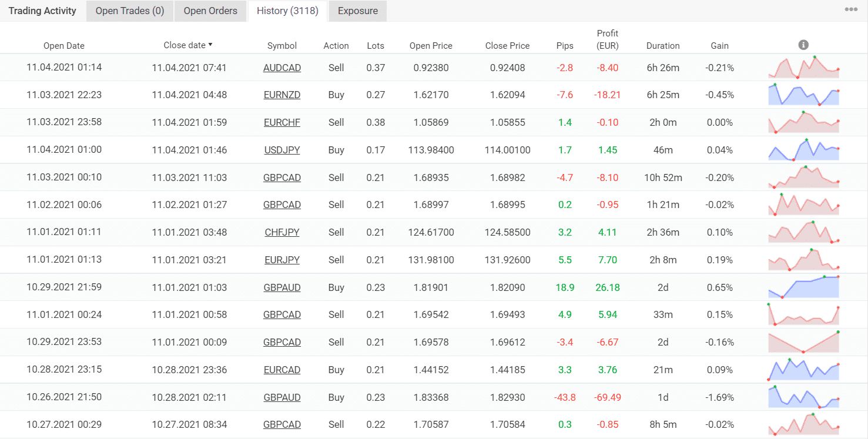
Task: Click the -69.49 profit value
Action: click(608, 397)
